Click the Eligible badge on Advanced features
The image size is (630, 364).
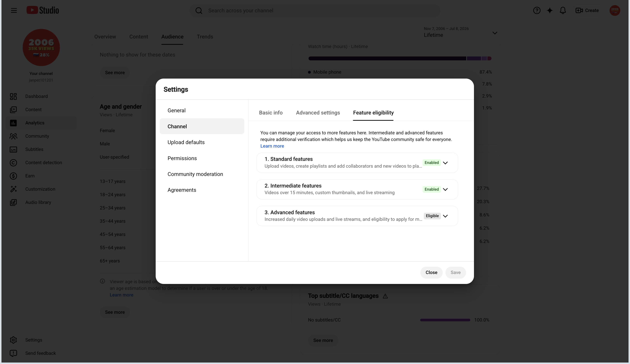coord(432,216)
